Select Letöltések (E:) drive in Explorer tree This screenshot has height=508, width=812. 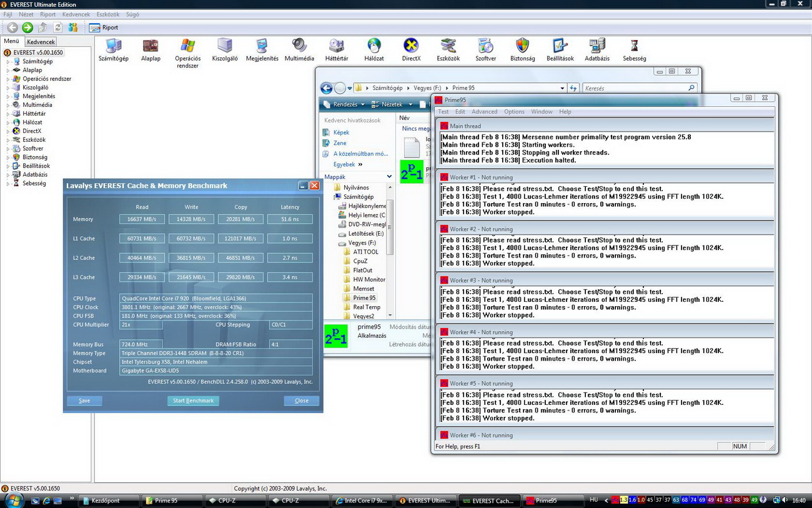pos(366,234)
